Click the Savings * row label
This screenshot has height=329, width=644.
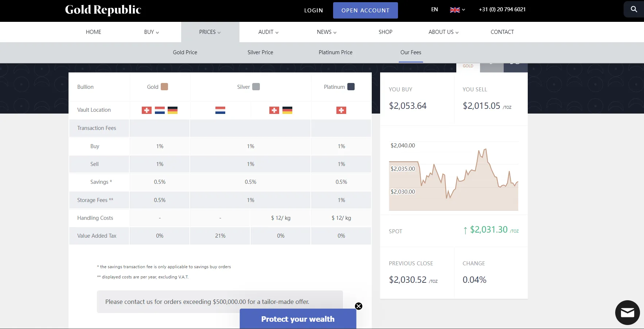101,182
